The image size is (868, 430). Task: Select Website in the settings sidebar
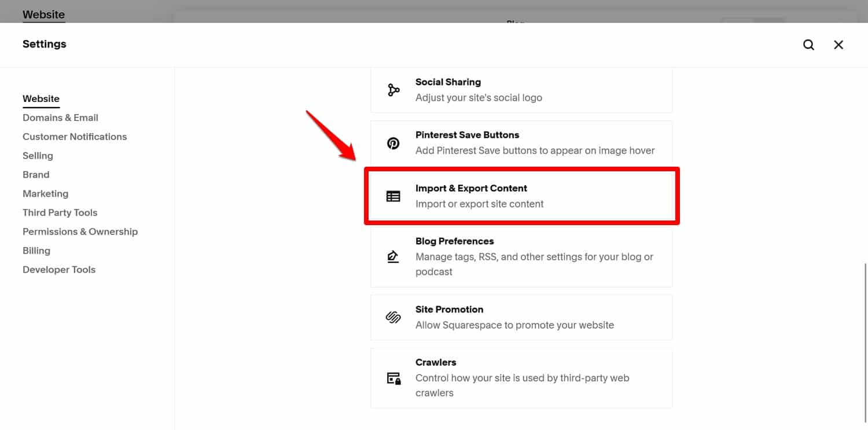41,99
